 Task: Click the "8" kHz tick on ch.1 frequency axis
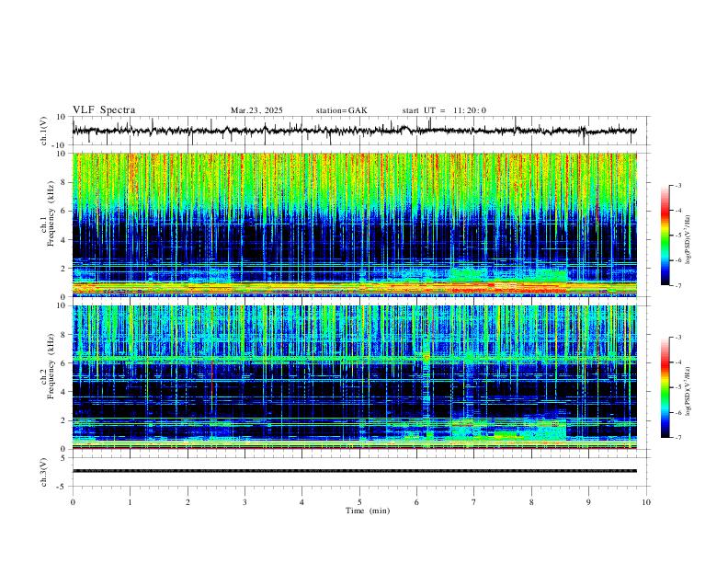(x=64, y=182)
